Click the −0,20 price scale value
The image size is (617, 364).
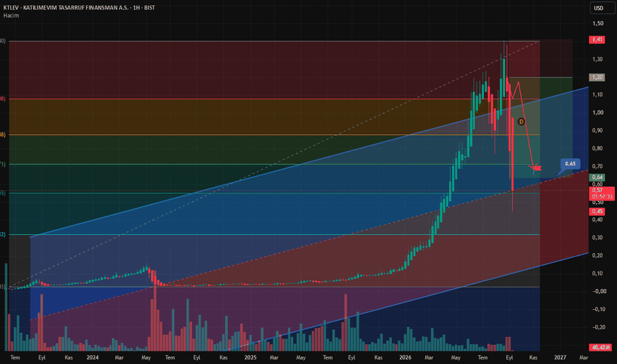click(599, 327)
